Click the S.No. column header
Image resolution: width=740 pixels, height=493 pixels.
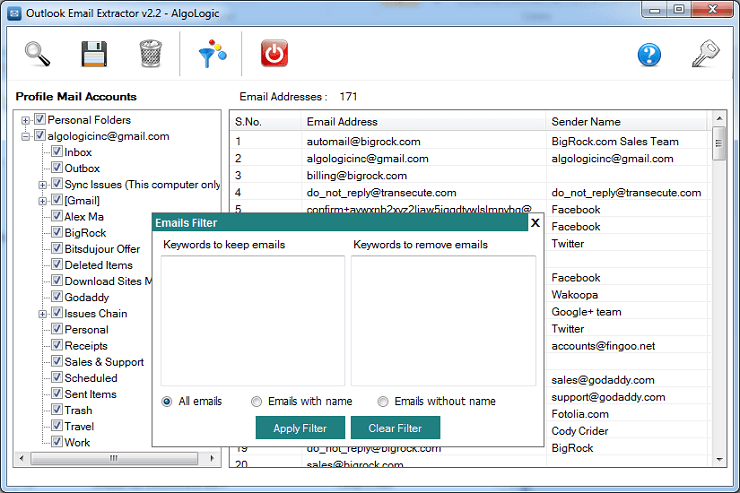tap(265, 122)
